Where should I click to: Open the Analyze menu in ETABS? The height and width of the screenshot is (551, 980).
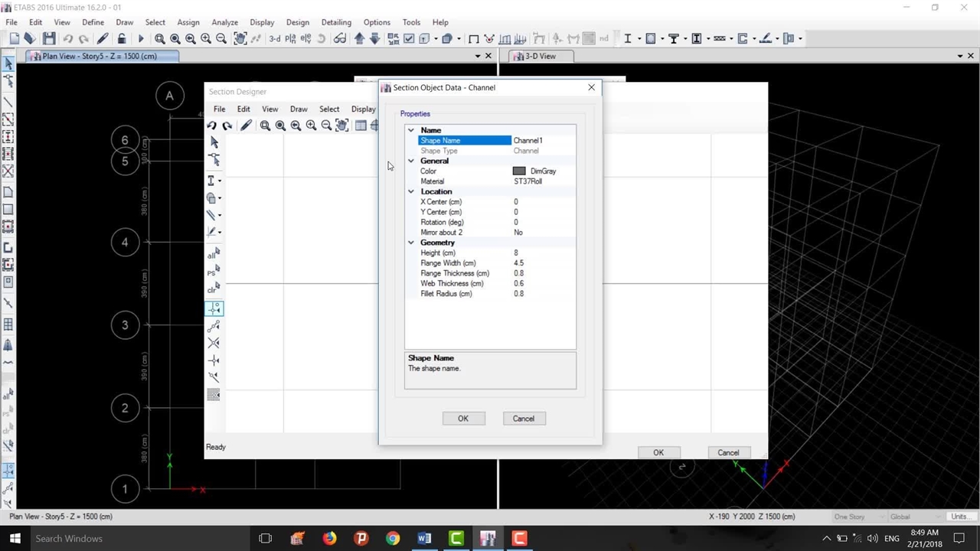(224, 22)
